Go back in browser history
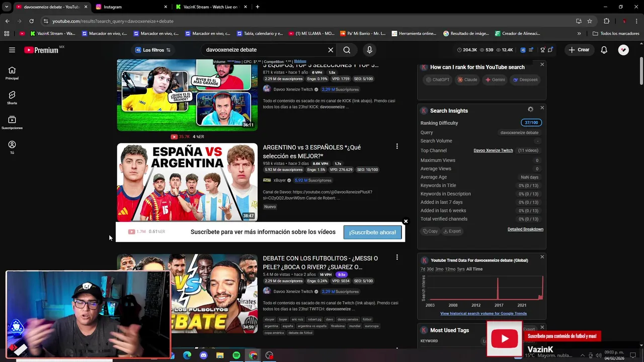644x362 pixels. click(x=7, y=21)
